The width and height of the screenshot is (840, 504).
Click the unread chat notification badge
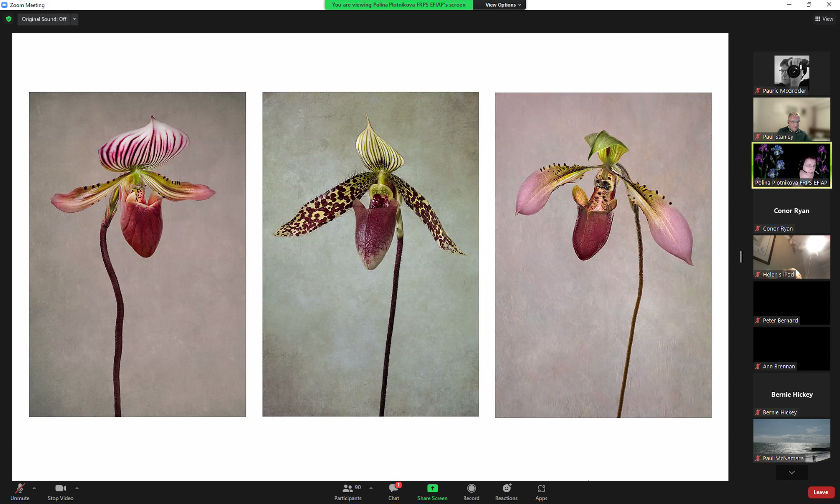click(x=399, y=485)
